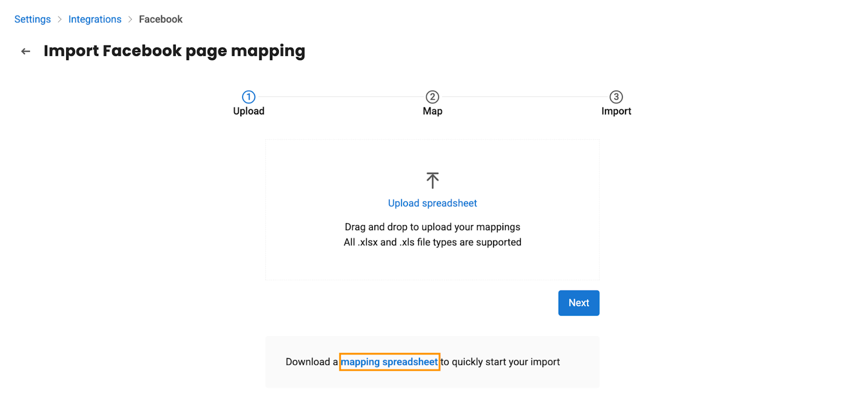The width and height of the screenshot is (868, 417).
Task: Open Settings breadcrumb link
Action: tap(33, 20)
